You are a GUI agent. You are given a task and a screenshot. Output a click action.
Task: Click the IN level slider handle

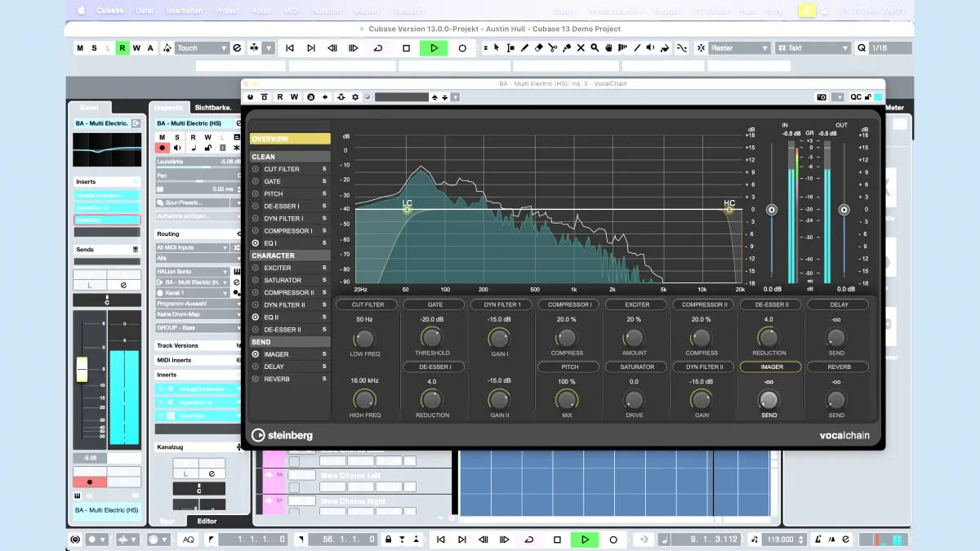772,210
